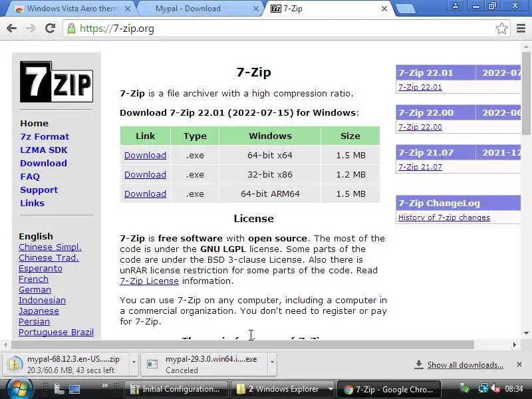Open the 7-Zip License link
Image resolution: width=532 pixels, height=399 pixels.
coord(149,281)
